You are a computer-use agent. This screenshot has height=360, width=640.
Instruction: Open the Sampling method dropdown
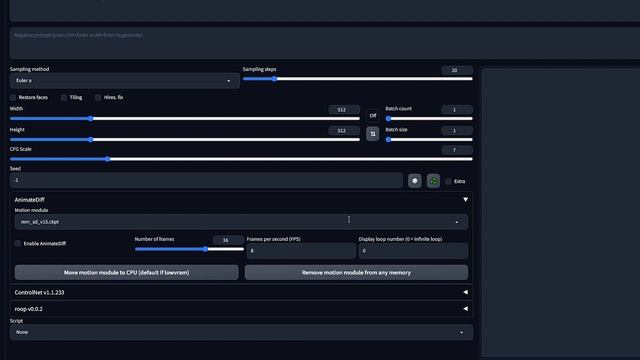coord(124,81)
